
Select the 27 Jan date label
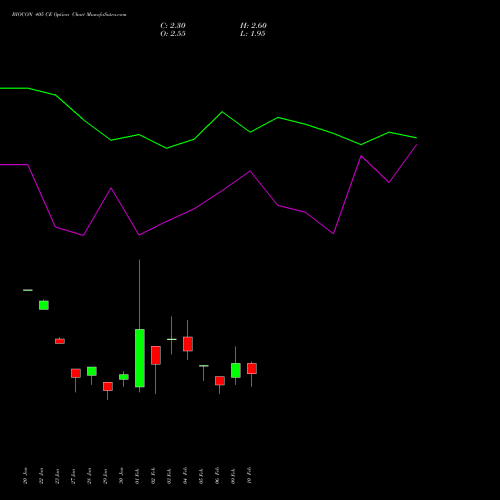pyautogui.click(x=74, y=476)
